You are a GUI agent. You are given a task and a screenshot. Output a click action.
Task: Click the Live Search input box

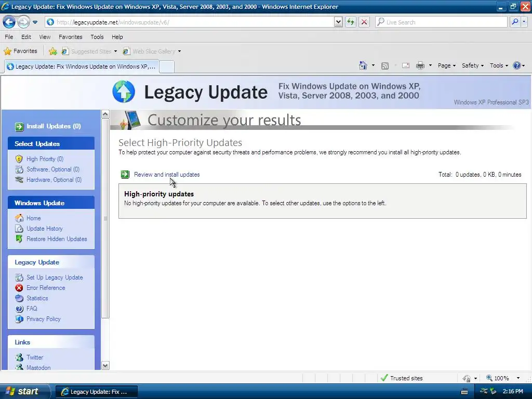tap(441, 22)
